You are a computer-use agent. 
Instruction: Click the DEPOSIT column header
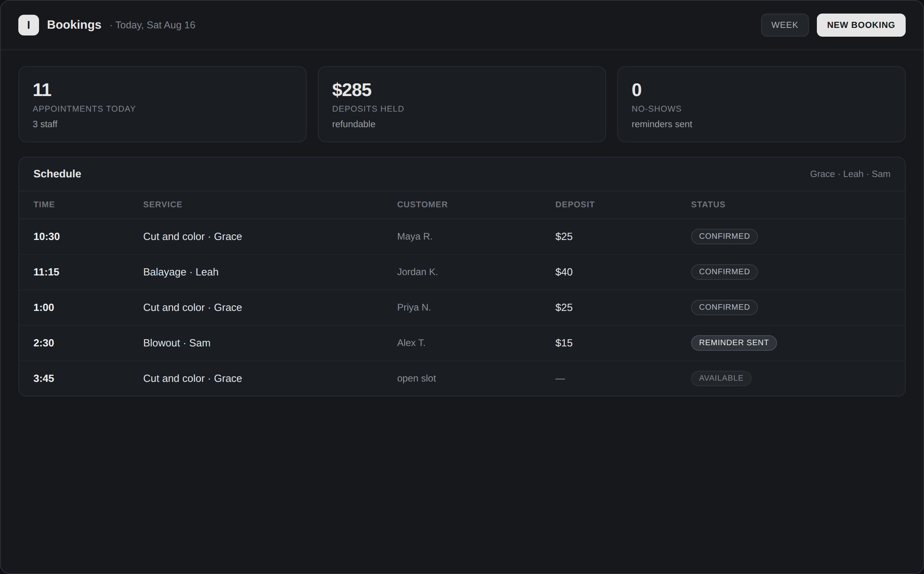tap(575, 204)
